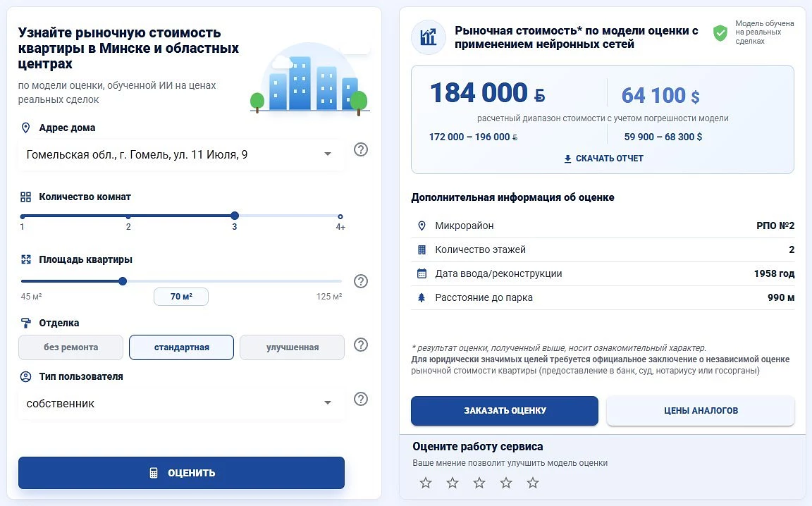Open 'ЦЕНЫ АНАЛОГОВ' comparable prices
Image resolution: width=812 pixels, height=506 pixels.
pyautogui.click(x=701, y=411)
